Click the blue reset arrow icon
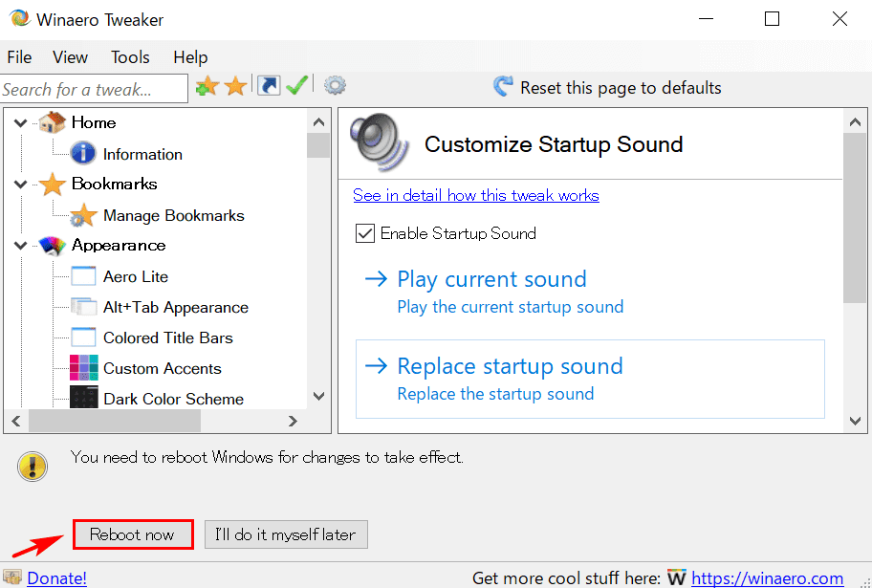 [x=503, y=86]
